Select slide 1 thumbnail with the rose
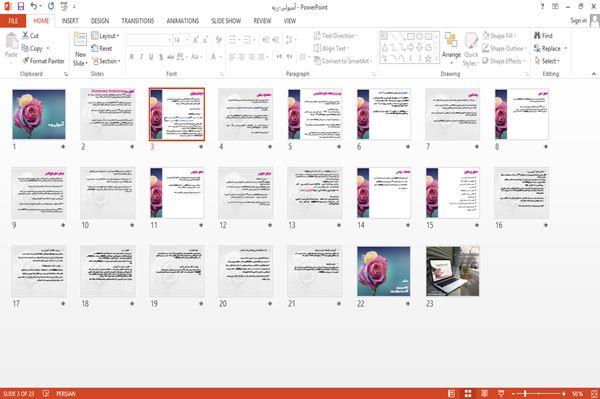This screenshot has width=600, height=399. (x=39, y=114)
